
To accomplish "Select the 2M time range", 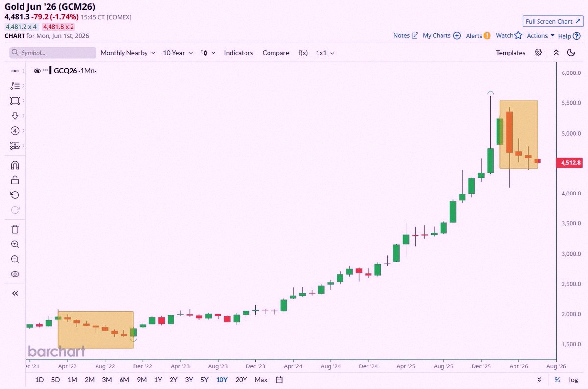I will click(x=90, y=380).
